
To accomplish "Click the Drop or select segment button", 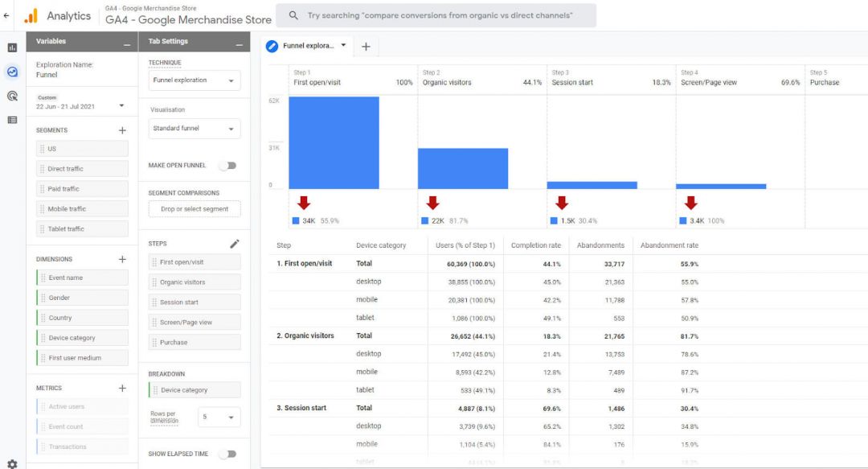I will (x=194, y=208).
